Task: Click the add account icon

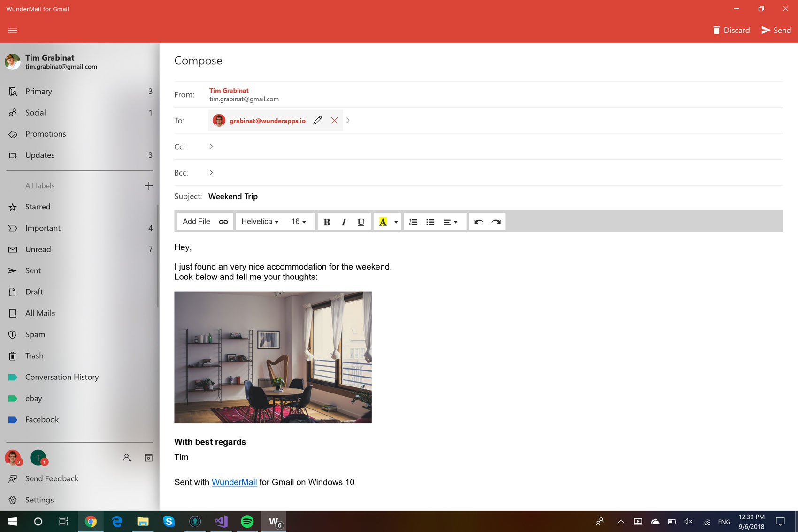Action: point(127,457)
